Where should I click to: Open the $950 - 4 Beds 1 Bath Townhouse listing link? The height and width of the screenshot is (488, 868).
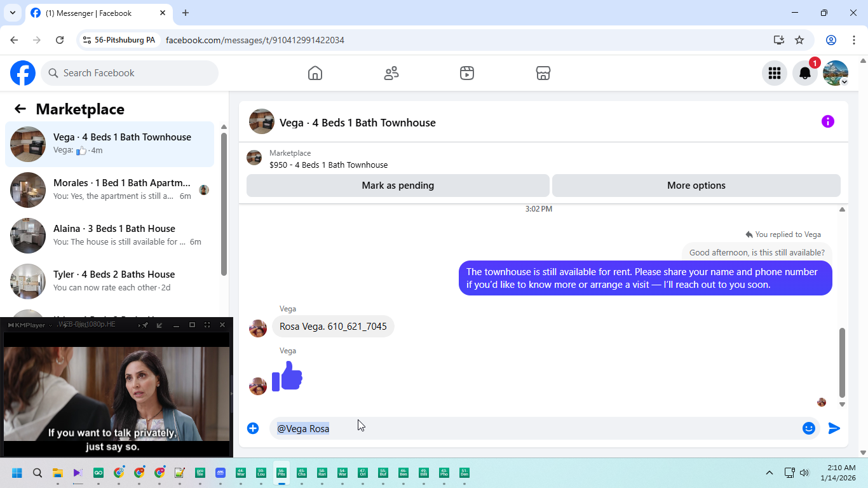pos(329,165)
